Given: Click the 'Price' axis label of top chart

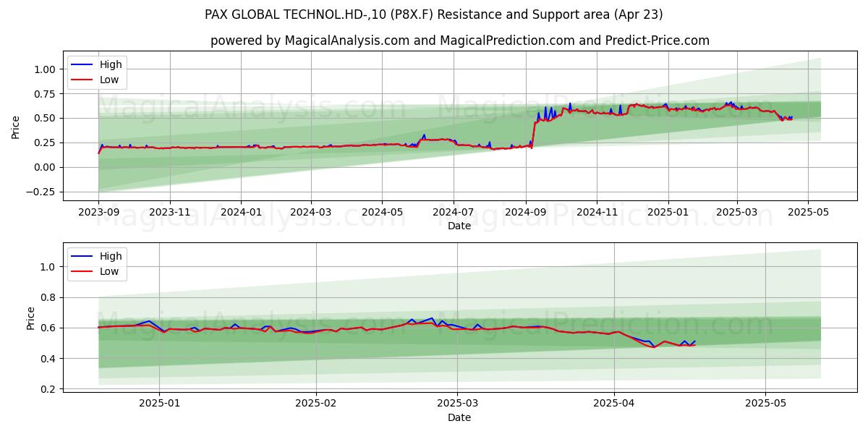Looking at the screenshot, I should [x=16, y=127].
